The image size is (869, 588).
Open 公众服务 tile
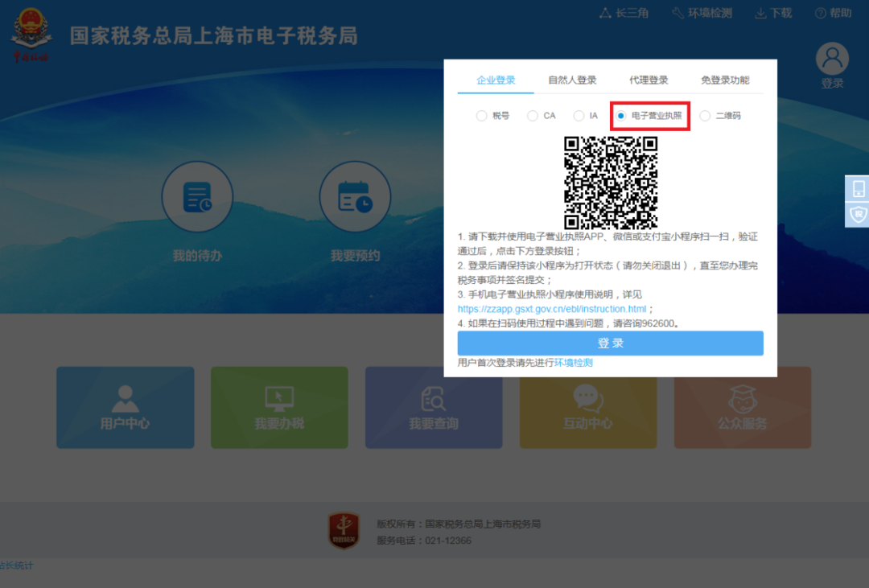click(743, 407)
